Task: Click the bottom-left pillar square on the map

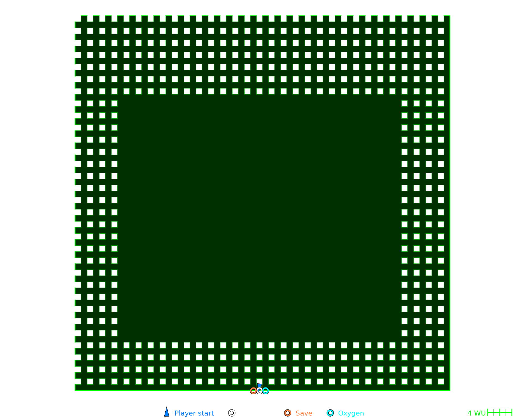Action: click(x=90, y=381)
